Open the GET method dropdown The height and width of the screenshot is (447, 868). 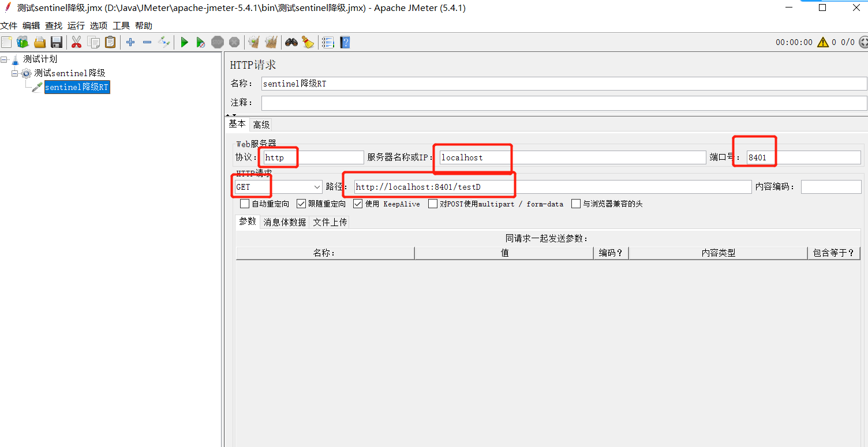278,187
